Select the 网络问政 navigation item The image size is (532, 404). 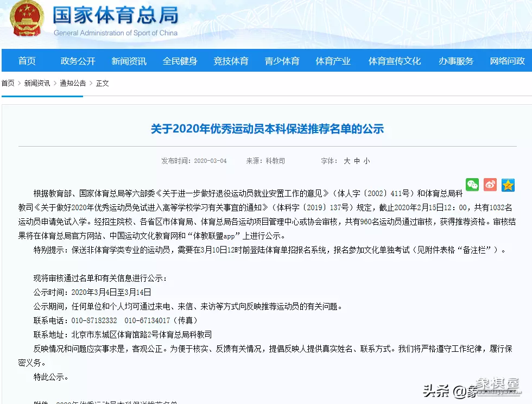coord(507,61)
